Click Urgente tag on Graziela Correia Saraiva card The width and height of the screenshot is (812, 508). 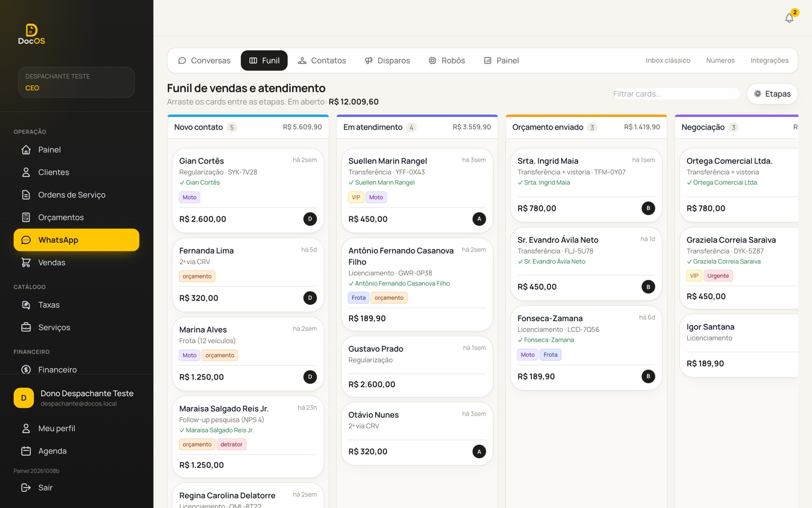(718, 276)
